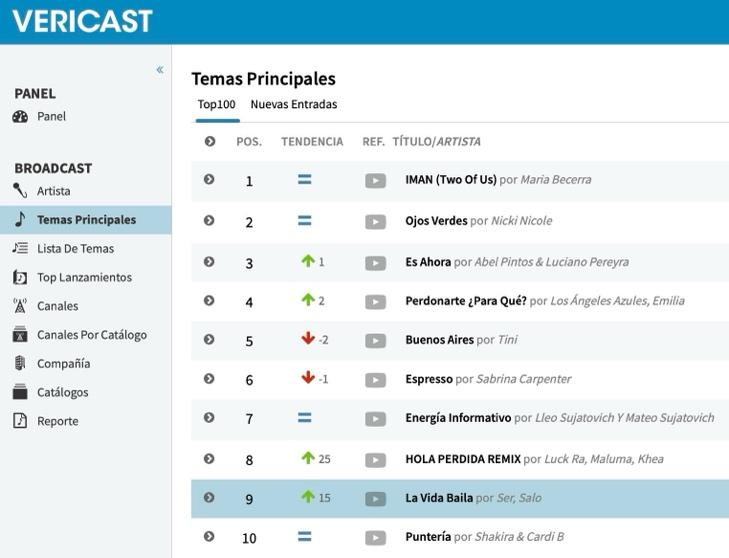This screenshot has height=558, width=729.
Task: Play the reference video for HOLA PERDIDA REMIX
Action: (x=375, y=460)
